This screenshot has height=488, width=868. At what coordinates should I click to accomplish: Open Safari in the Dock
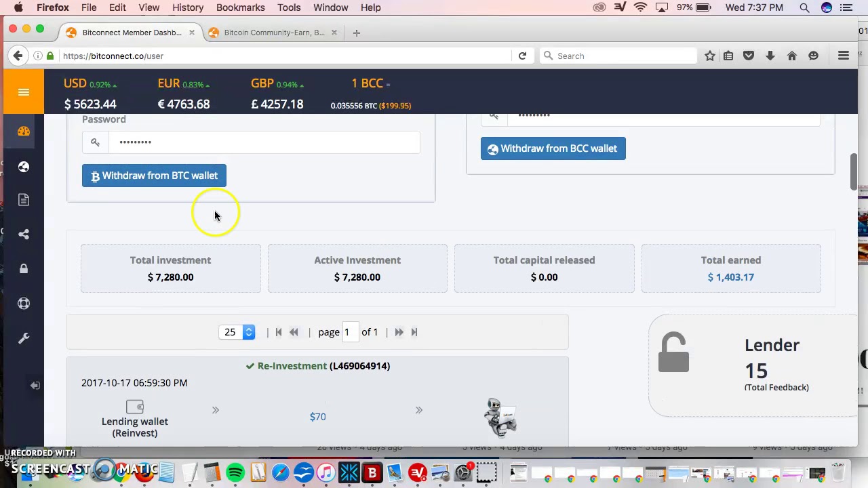[281, 472]
